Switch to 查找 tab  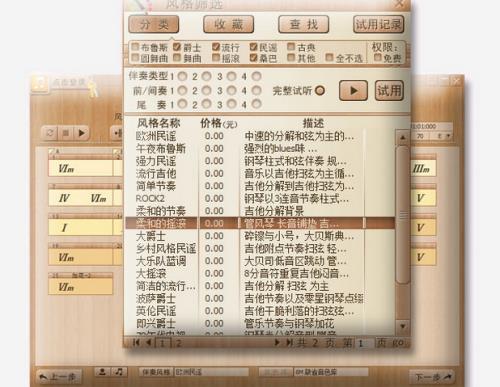tap(304, 24)
